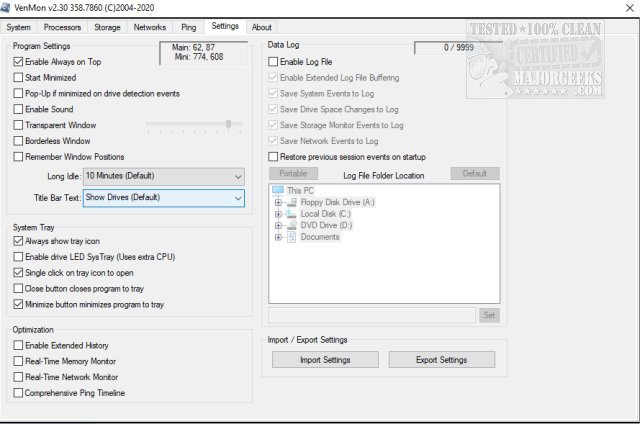Click the log file path input field
640x424 pixels.
point(372,315)
